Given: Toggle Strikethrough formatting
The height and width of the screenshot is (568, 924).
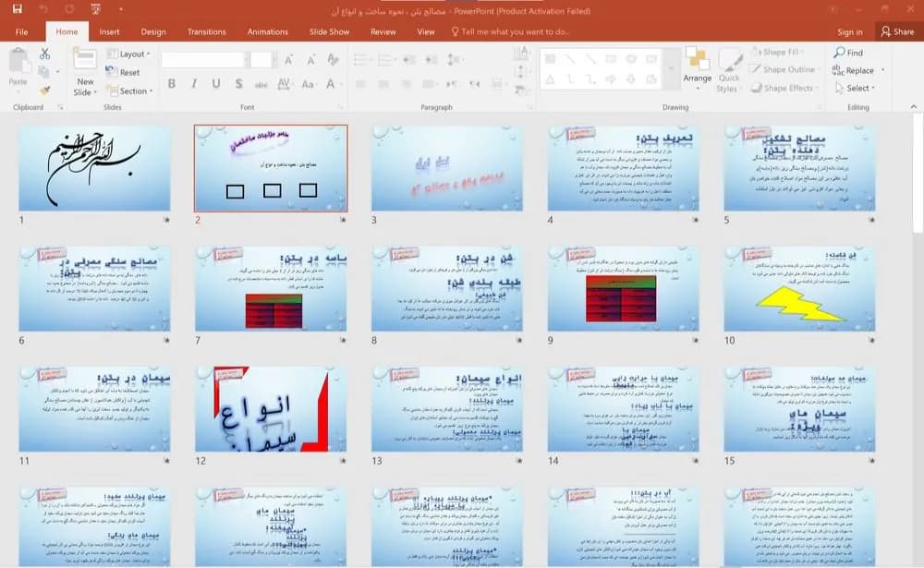Looking at the screenshot, I should (261, 84).
